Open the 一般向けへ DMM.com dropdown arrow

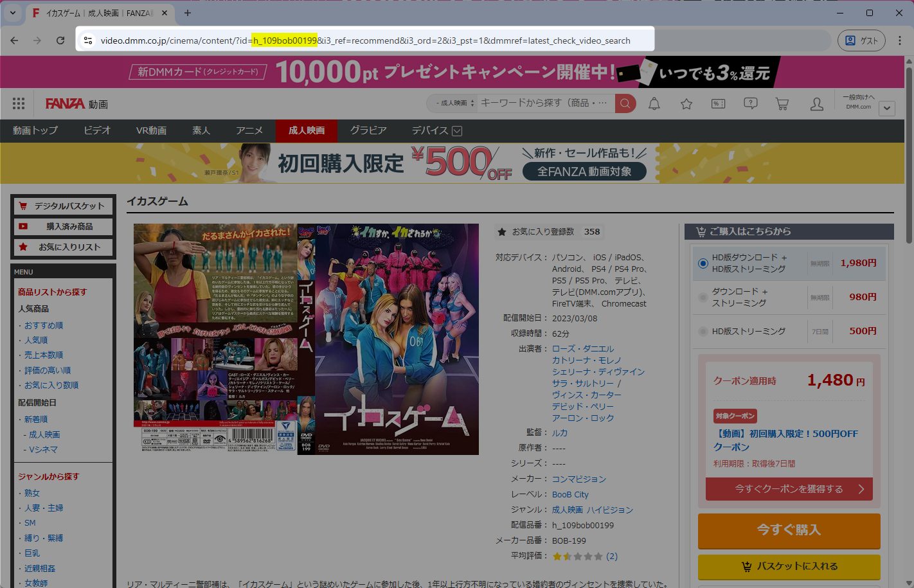click(887, 108)
